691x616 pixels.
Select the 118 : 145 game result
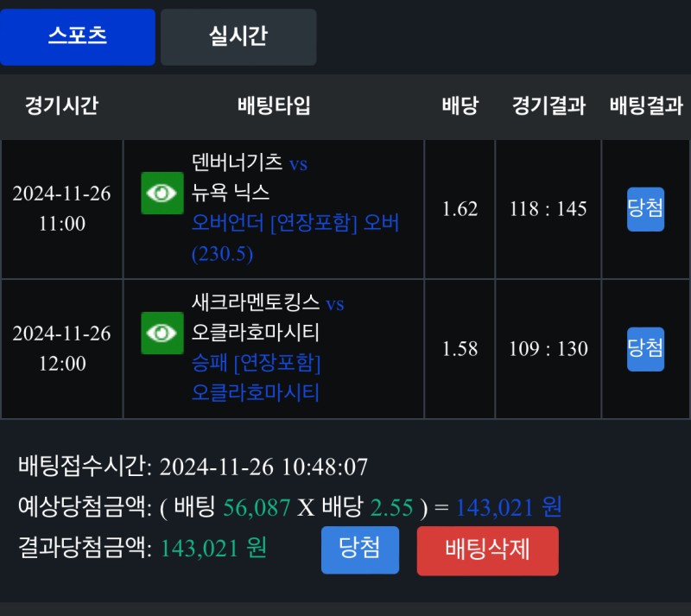548,209
